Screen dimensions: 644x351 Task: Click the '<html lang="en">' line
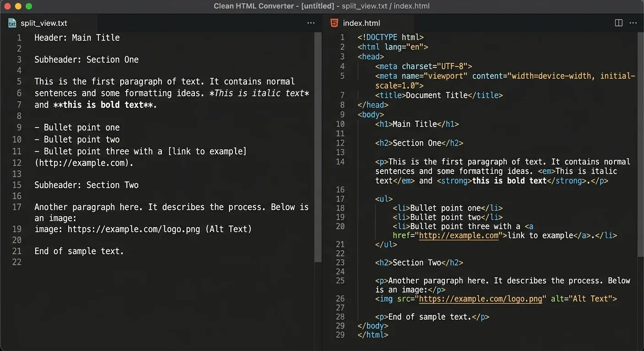(393, 47)
